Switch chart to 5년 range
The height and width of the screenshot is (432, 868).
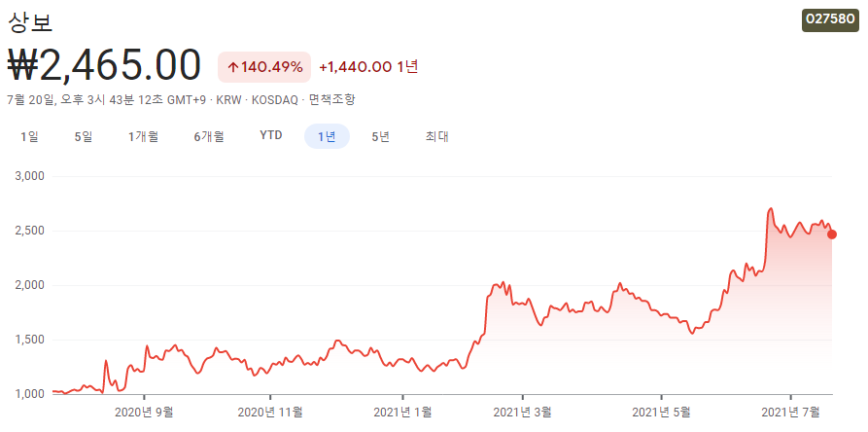(381, 136)
